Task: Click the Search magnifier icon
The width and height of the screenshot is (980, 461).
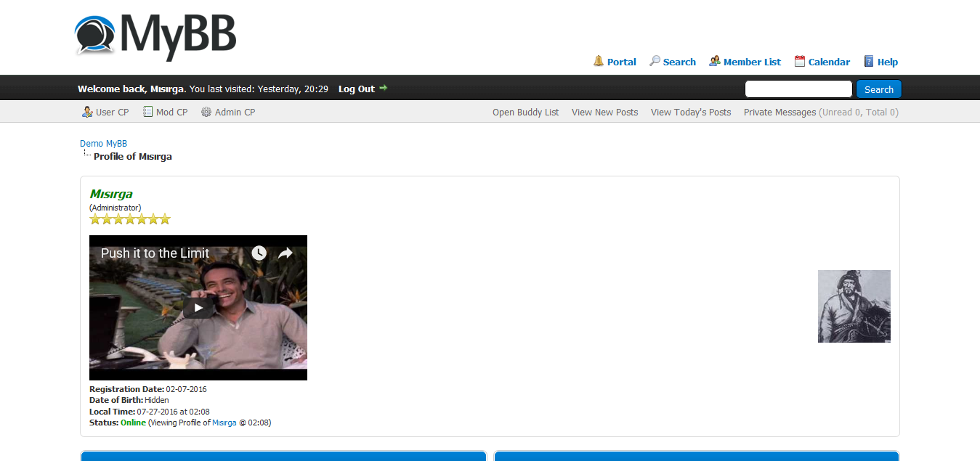Action: [x=655, y=61]
